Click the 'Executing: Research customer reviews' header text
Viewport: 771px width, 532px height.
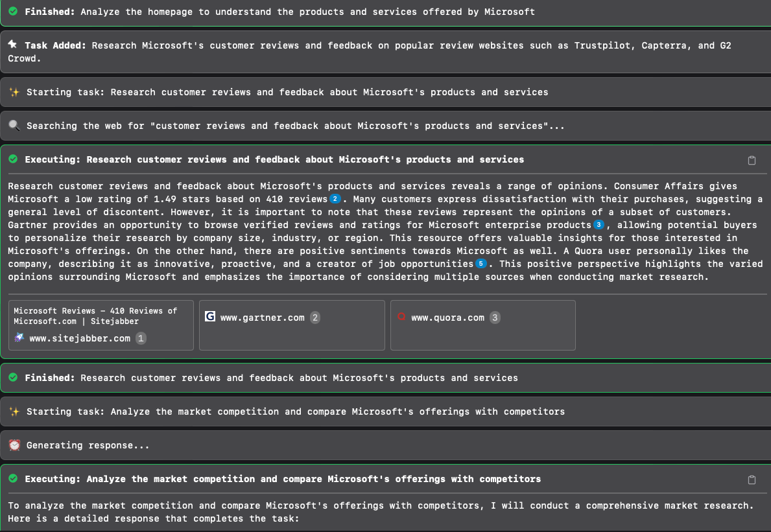[x=274, y=159]
